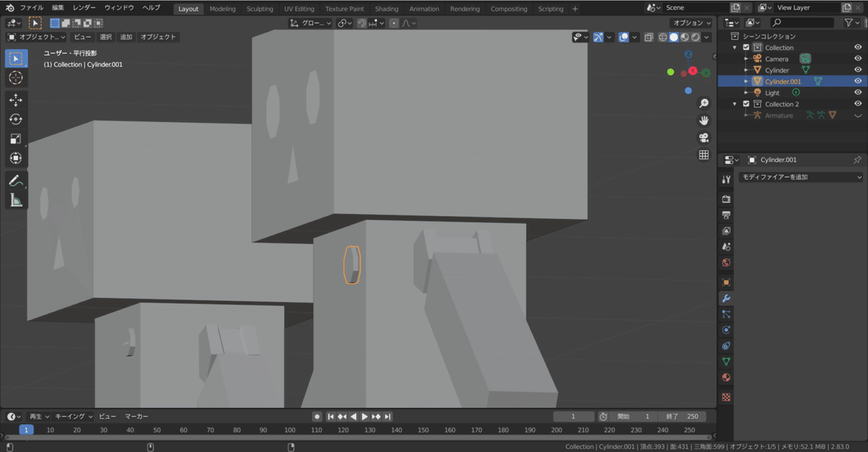Open the Edit menu
The width and height of the screenshot is (868, 452).
(58, 8)
